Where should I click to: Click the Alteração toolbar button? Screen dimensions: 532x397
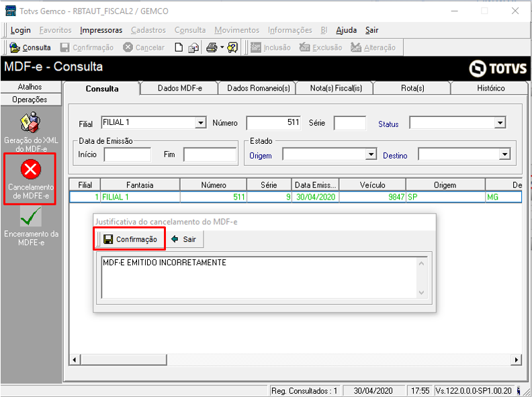373,48
